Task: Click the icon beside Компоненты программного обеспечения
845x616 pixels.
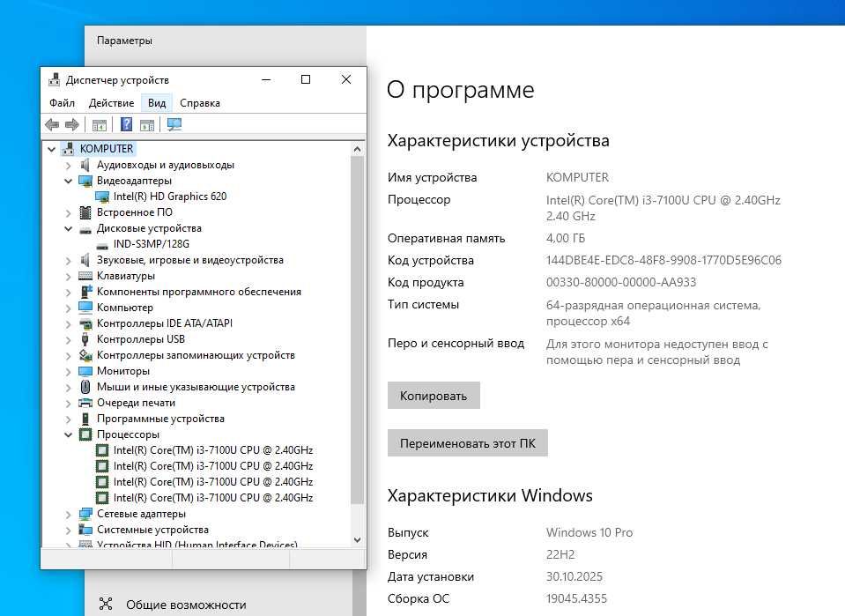Action: coord(85,292)
